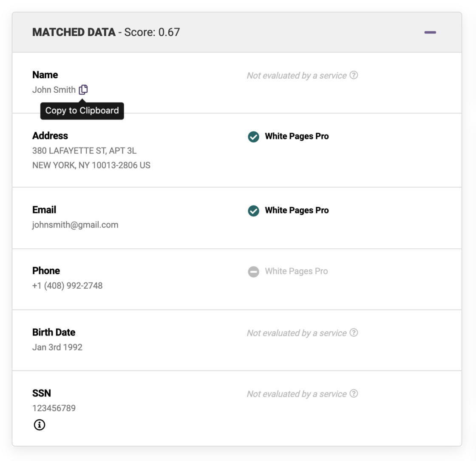This screenshot has width=476, height=461.
Task: Click the name John Smith text
Action: pyautogui.click(x=54, y=90)
